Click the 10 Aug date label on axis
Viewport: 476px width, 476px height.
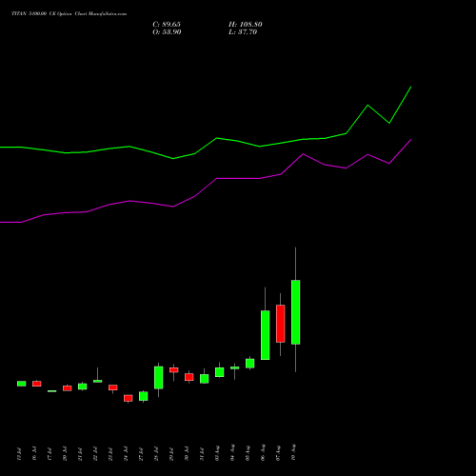coord(293,452)
